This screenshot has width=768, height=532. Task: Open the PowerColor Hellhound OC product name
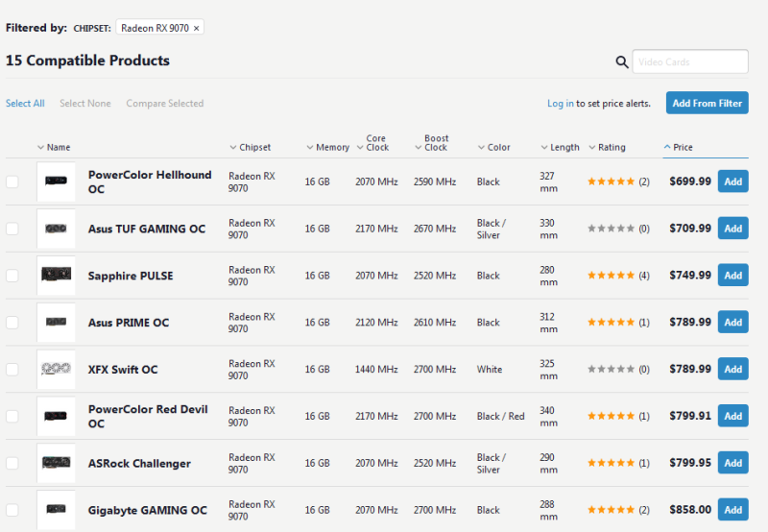tap(150, 181)
